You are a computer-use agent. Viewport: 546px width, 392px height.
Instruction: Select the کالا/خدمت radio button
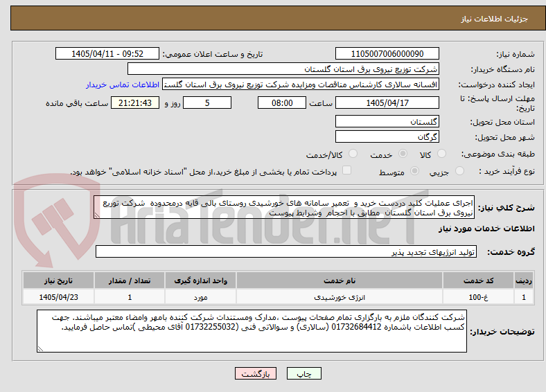353,154
